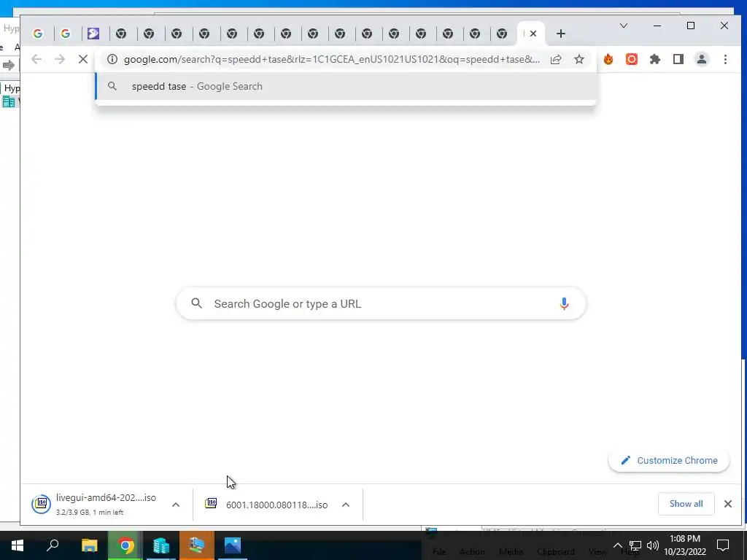Click Customize Chrome
Screen dimensions: 747x560
tap(669, 461)
